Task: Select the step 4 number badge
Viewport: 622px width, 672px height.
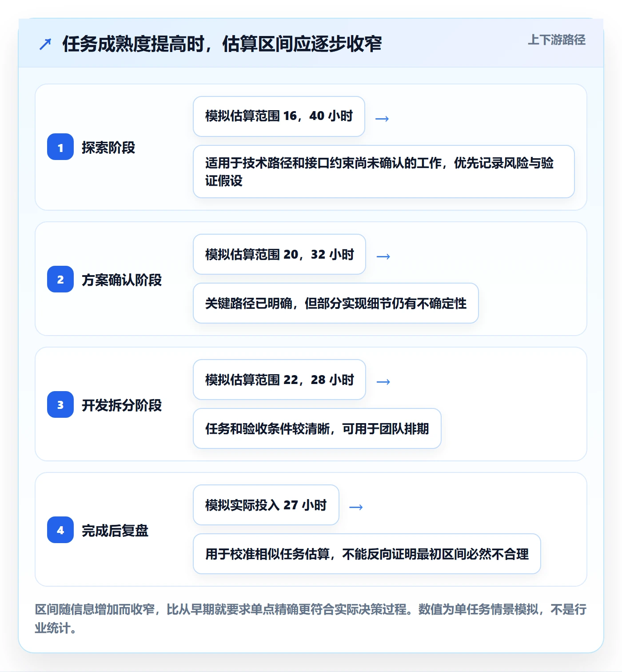Action: pyautogui.click(x=60, y=530)
